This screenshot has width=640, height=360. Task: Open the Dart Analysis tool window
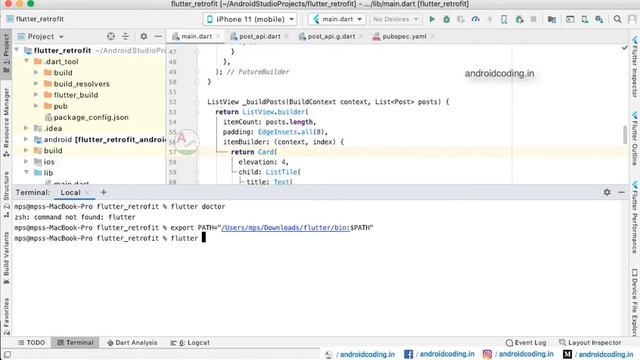tap(132, 342)
